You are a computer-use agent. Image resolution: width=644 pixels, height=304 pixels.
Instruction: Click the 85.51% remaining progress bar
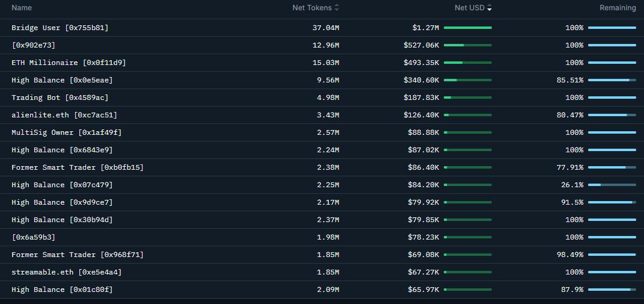pos(612,80)
